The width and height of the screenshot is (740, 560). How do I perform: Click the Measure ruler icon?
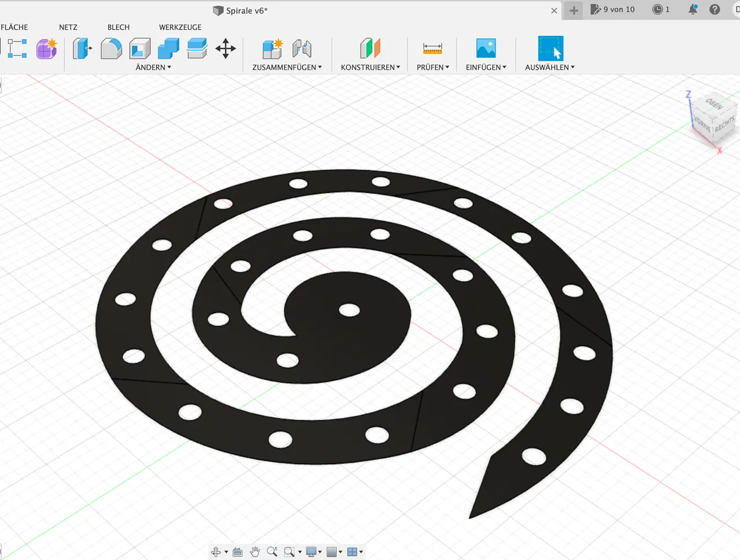click(x=432, y=49)
